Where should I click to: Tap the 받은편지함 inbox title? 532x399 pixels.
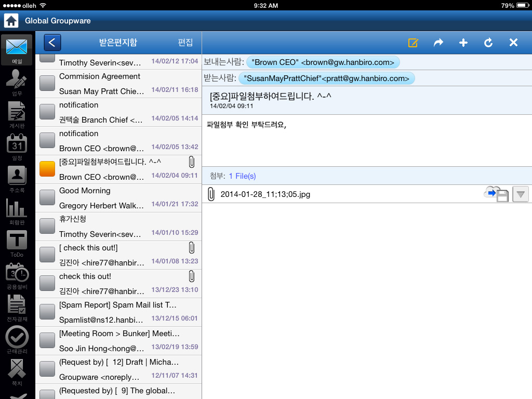[x=118, y=43]
